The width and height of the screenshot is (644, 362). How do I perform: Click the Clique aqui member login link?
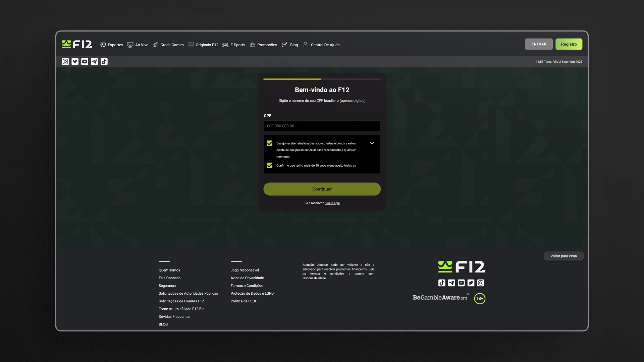point(332,203)
